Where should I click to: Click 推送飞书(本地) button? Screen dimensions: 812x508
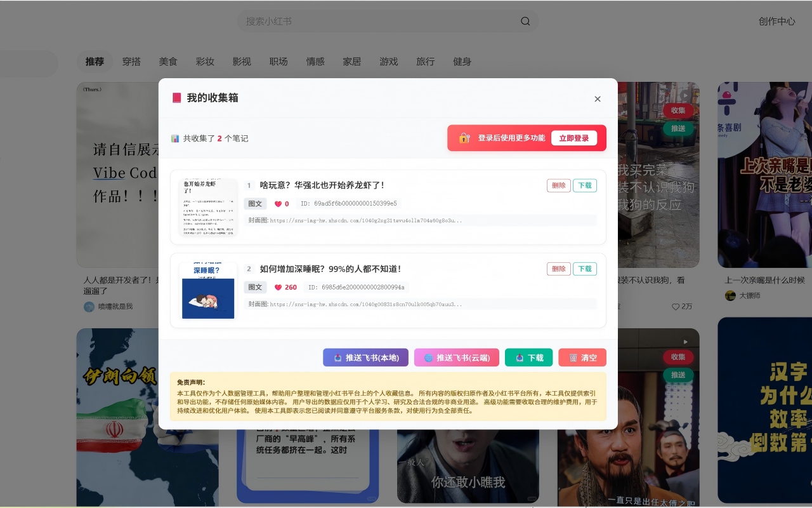coord(365,358)
